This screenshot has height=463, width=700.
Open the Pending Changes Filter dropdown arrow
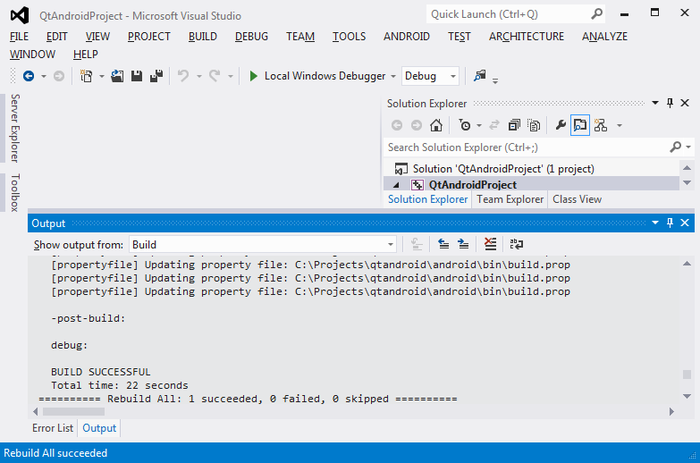point(479,126)
